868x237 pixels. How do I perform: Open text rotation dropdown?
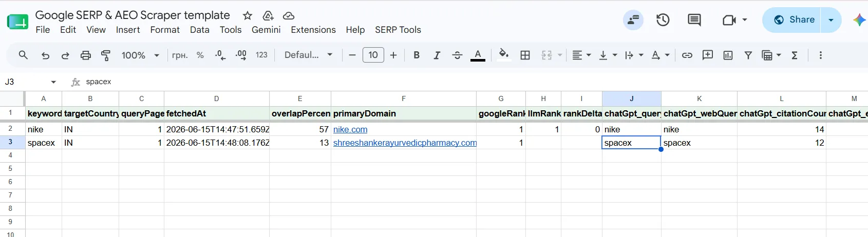point(660,55)
